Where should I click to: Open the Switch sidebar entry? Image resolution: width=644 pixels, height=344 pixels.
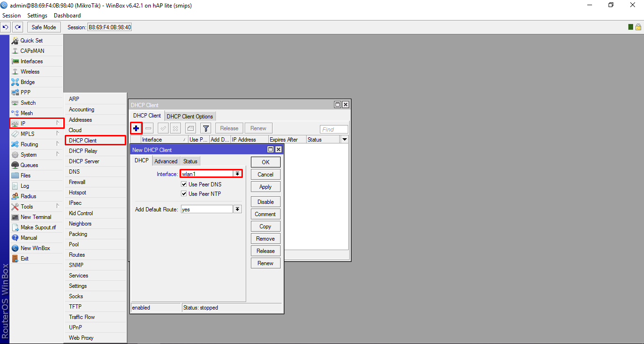36,103
